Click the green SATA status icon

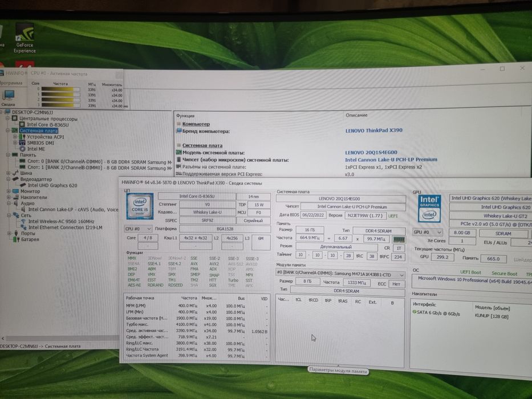[x=415, y=312]
